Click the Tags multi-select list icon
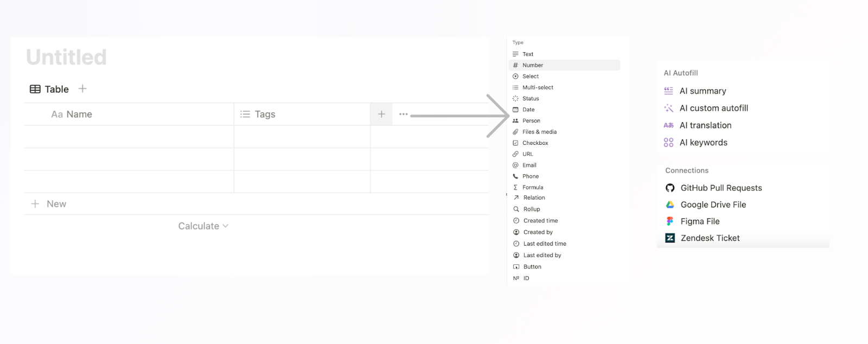This screenshot has height=344, width=868. tap(245, 114)
